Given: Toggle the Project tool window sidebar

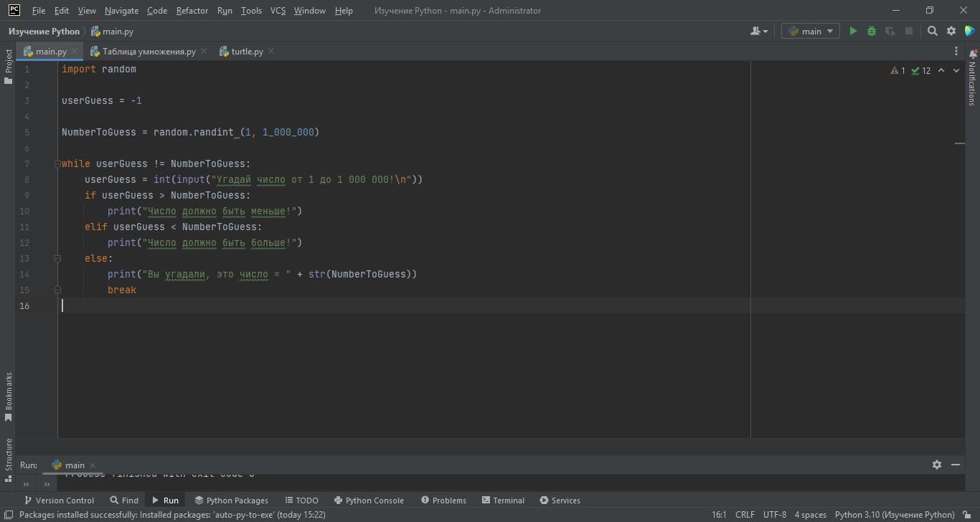Looking at the screenshot, I should [9, 66].
